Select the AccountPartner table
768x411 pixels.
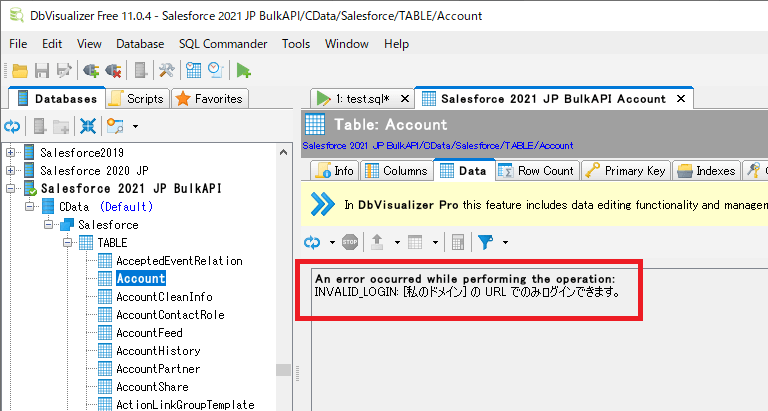click(x=158, y=369)
